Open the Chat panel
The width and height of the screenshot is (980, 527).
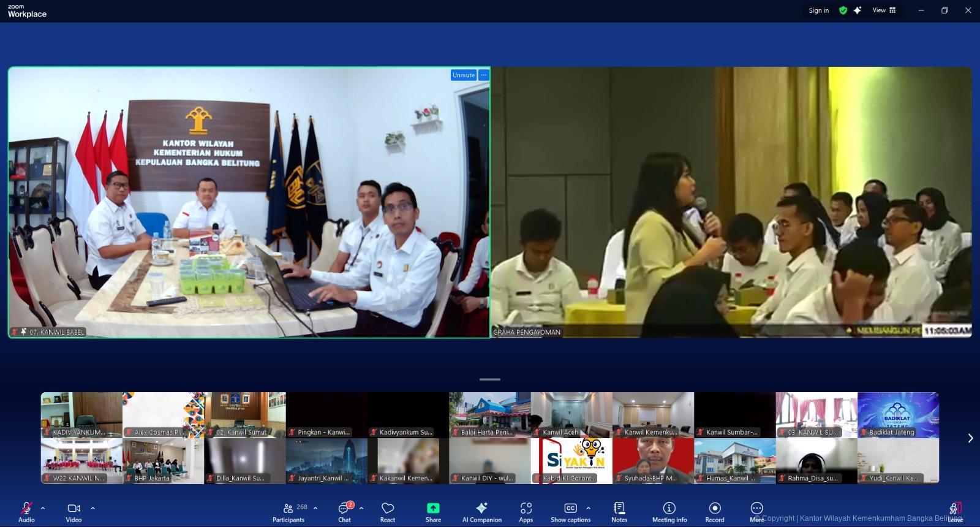[x=344, y=512]
